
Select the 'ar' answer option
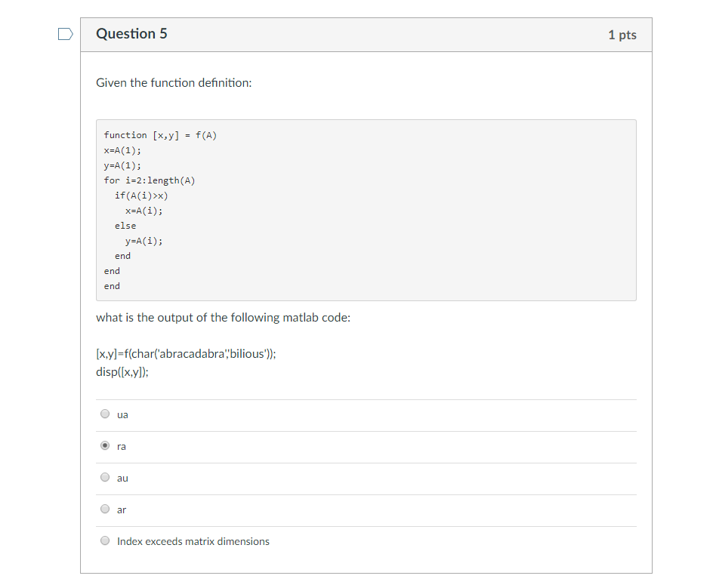tap(105, 508)
